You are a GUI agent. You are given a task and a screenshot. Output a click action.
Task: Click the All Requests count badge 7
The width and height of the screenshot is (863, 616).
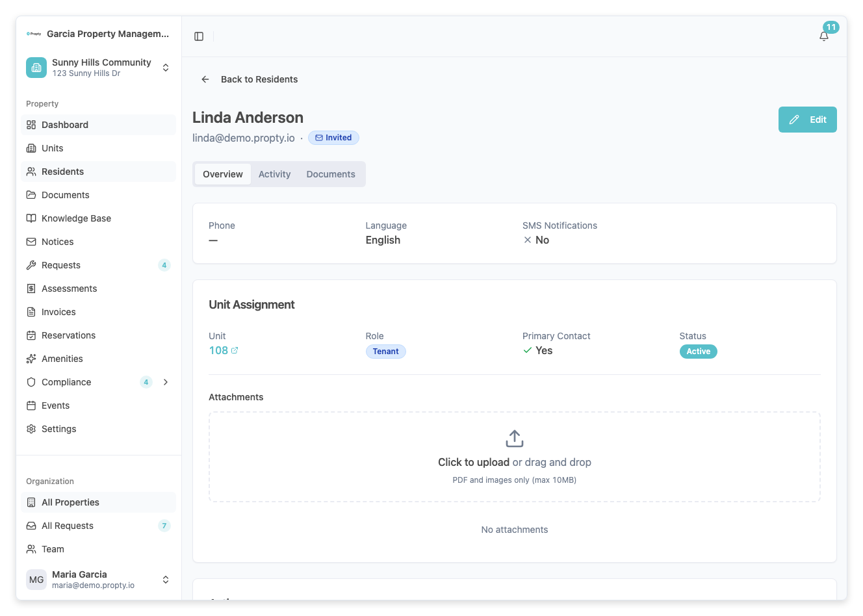click(x=164, y=526)
